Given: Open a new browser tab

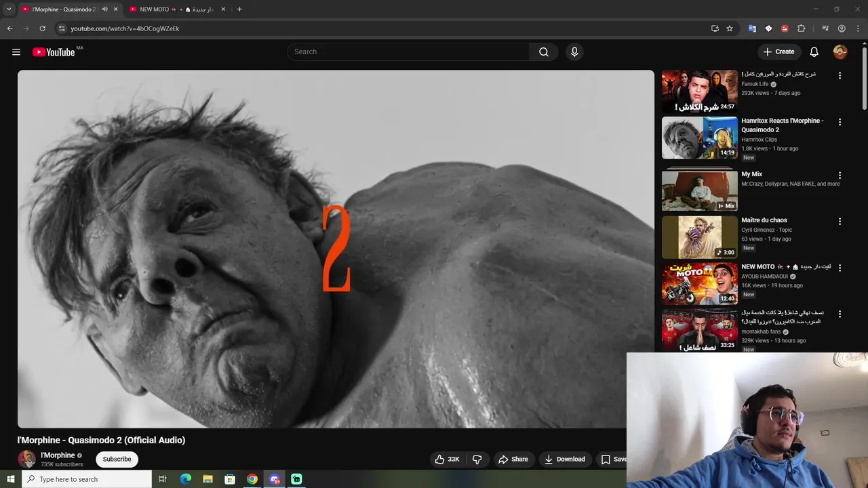Looking at the screenshot, I should coord(239,9).
